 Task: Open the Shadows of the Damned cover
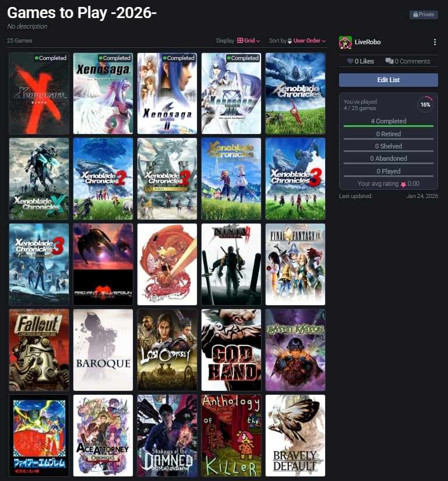(167, 436)
